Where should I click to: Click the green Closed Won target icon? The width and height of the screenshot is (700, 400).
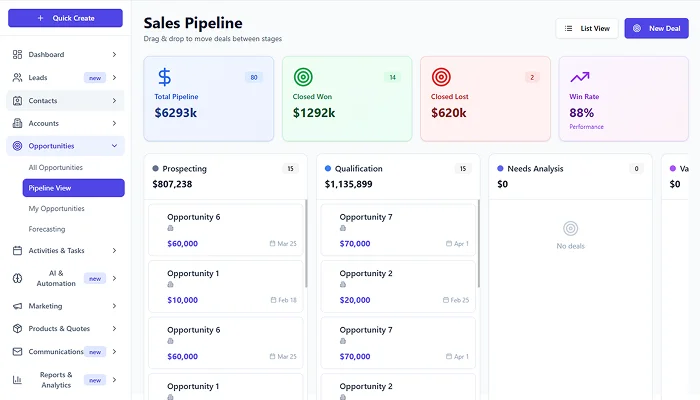(x=303, y=77)
